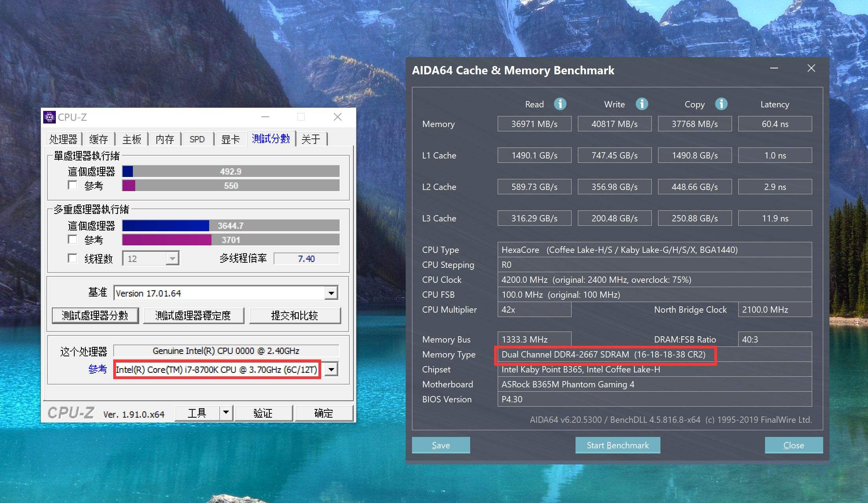Screen dimensions: 868x503
Task: Click the CPU FSB 100.0 MHz field
Action: pos(655,295)
